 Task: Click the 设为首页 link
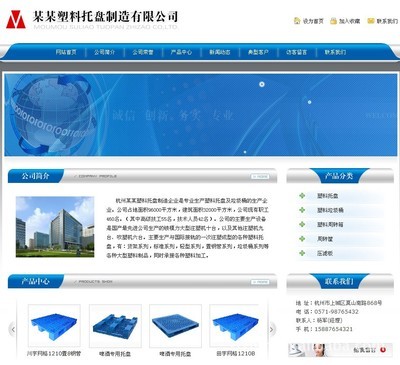pos(313,21)
